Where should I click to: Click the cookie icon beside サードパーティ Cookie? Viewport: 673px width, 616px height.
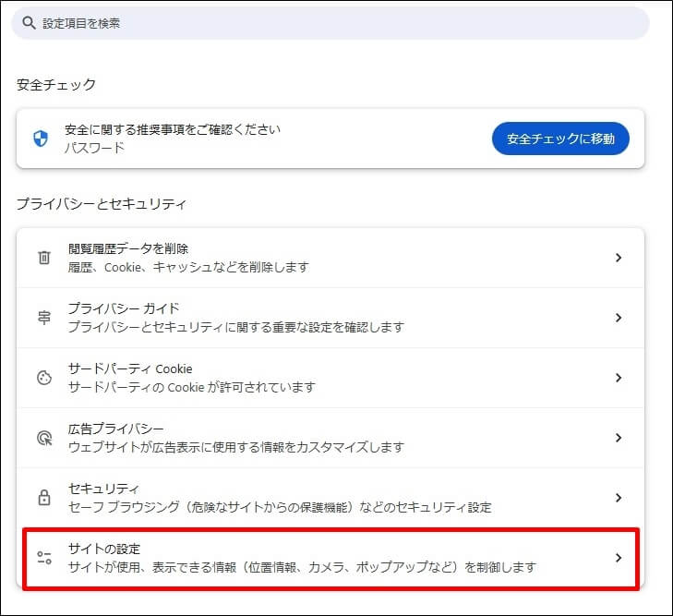43,378
